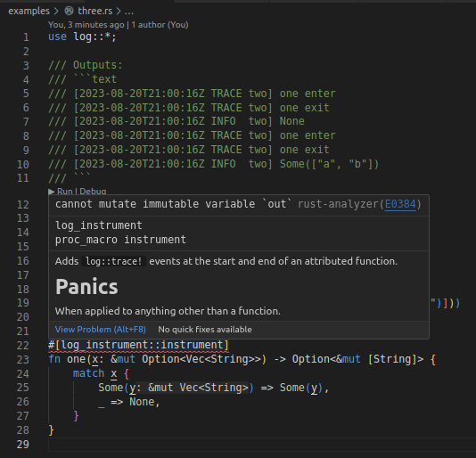Open the breadcrumb ellipsis symbol list
Screen dimensions: 476x458
click(129, 12)
